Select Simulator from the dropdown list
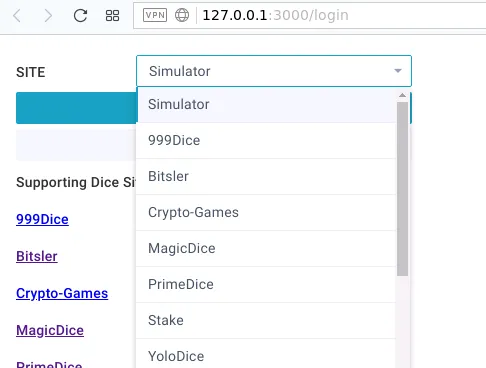The width and height of the screenshot is (486, 368). (x=266, y=104)
